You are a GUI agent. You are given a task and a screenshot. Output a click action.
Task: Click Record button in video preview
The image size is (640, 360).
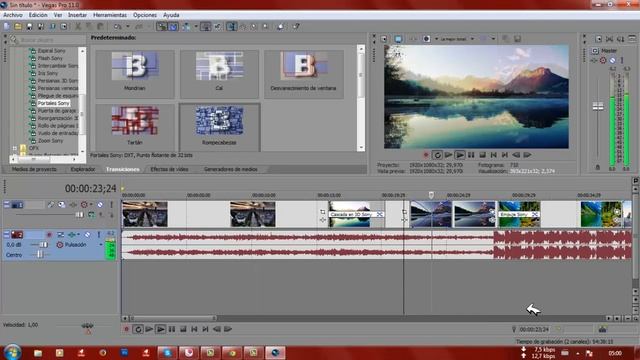point(426,155)
